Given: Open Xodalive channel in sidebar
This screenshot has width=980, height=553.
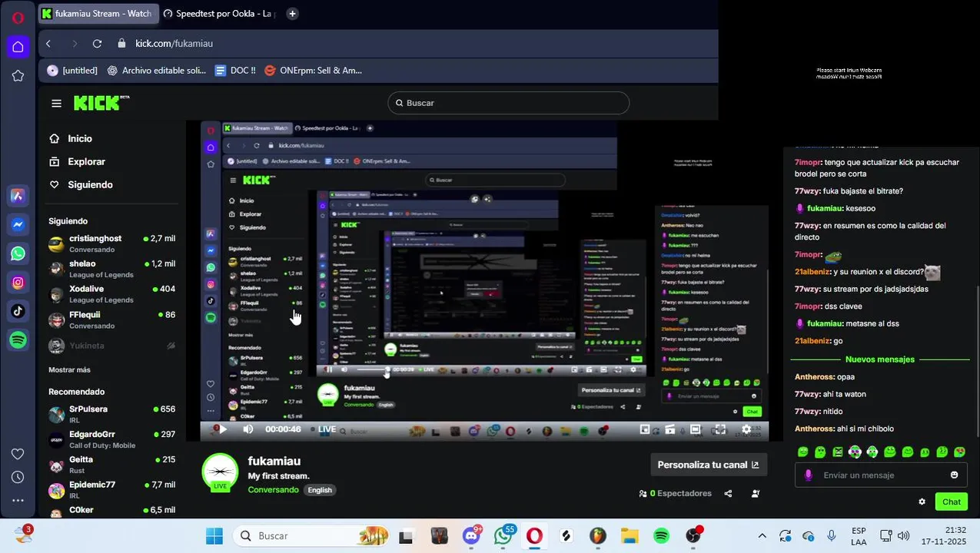Looking at the screenshot, I should pos(111,295).
